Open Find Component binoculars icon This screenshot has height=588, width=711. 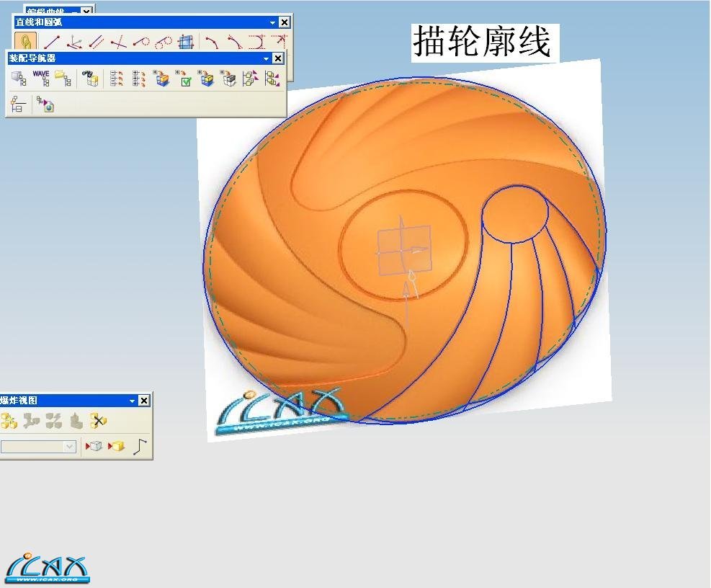pos(90,78)
